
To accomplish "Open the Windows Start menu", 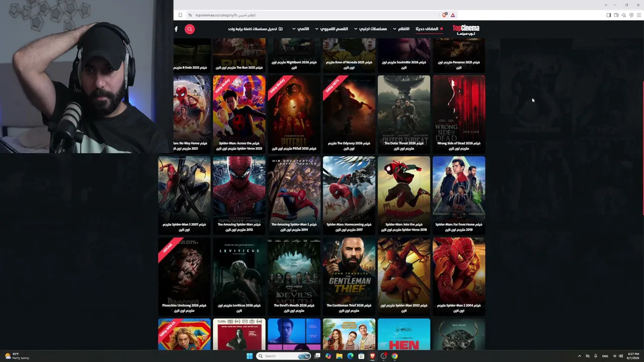I will pos(249,356).
